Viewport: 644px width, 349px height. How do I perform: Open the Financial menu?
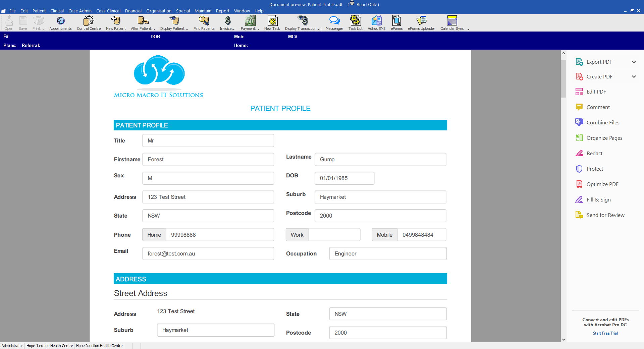coord(133,11)
